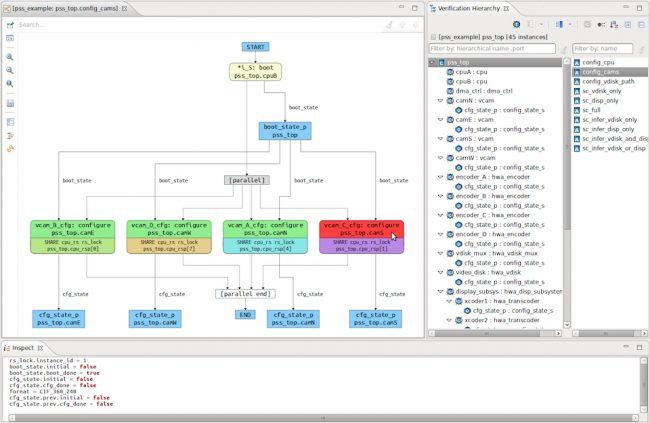650x423 pixels.
Task: Click the config_cpu action icon
Action: point(577,62)
